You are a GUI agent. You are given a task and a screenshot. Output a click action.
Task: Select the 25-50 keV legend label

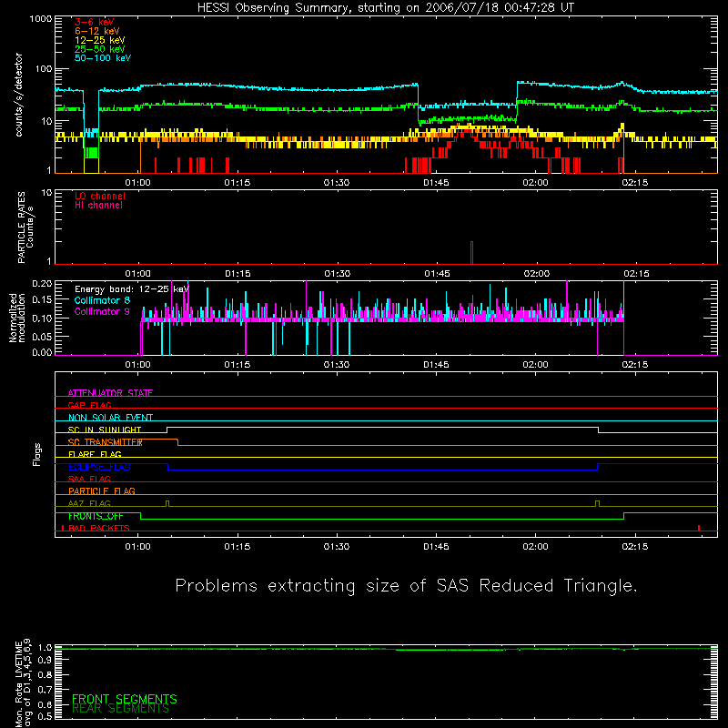click(99, 49)
